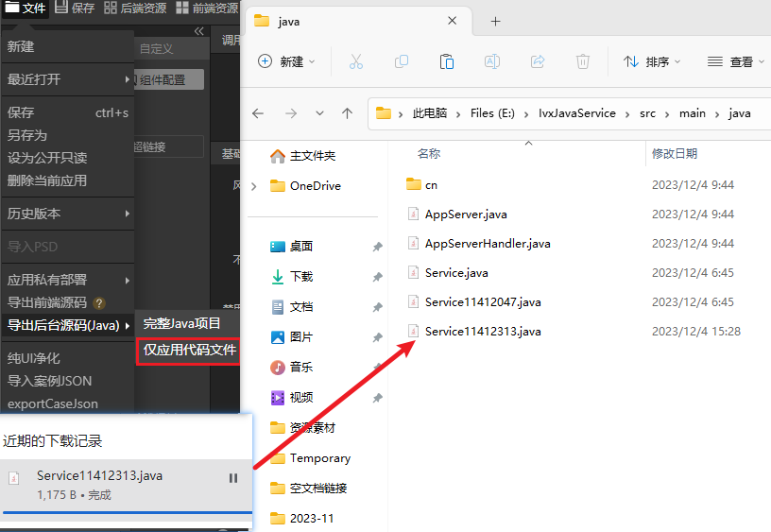Image resolution: width=771 pixels, height=532 pixels.
Task: Open the Temporary folder in sidebar
Action: point(310,458)
